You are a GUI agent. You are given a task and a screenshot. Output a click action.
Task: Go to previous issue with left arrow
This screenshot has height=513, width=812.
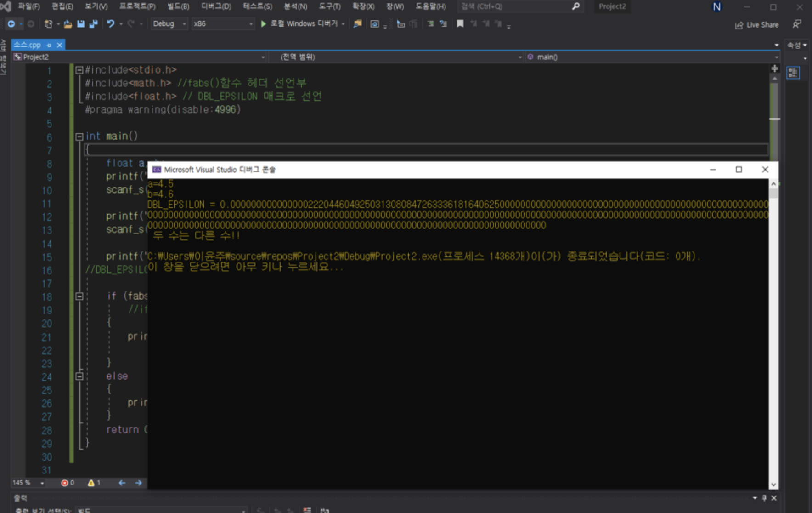[122, 483]
